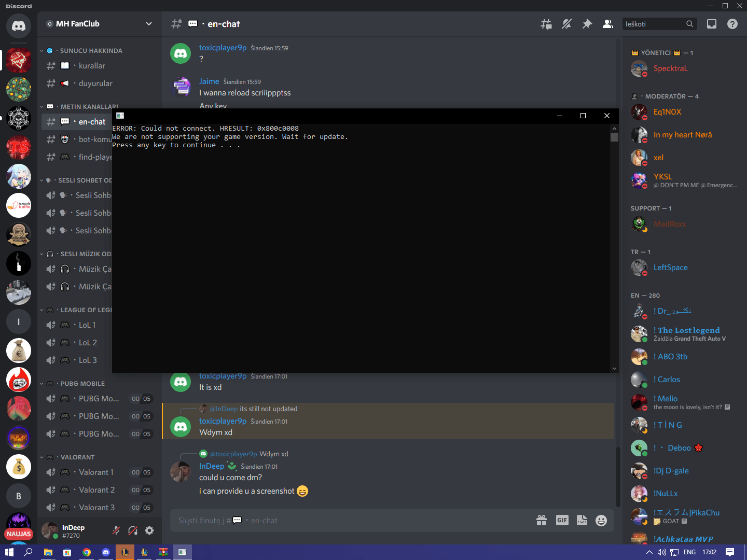Open Discord home direct messages

(19, 26)
